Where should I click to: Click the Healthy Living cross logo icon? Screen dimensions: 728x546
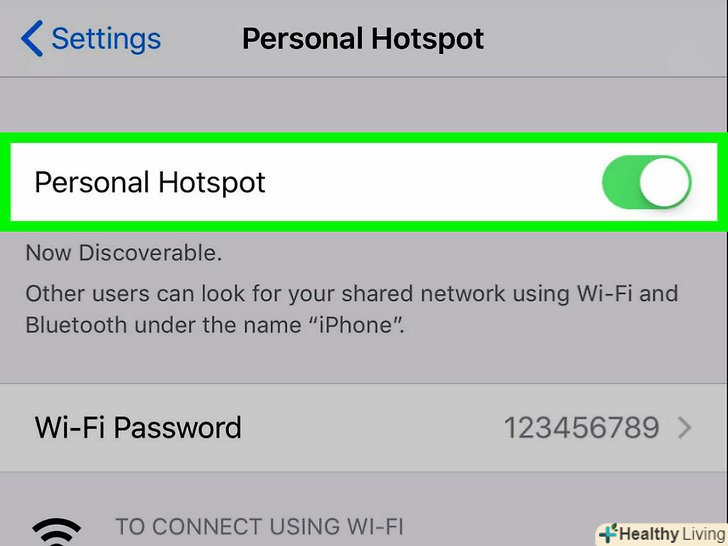tap(608, 533)
